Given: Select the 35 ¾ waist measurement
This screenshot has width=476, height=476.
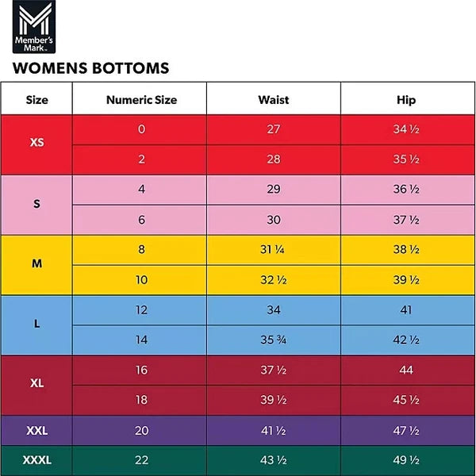Looking at the screenshot, I should 273,340.
